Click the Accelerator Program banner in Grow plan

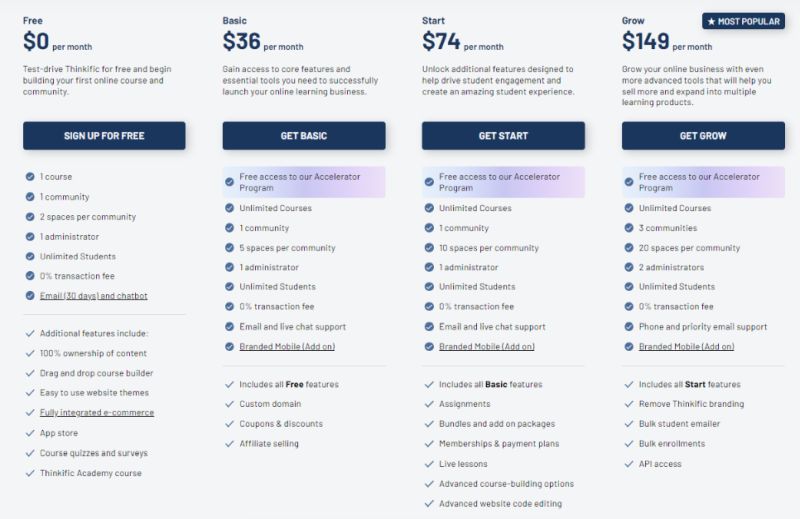(703, 182)
